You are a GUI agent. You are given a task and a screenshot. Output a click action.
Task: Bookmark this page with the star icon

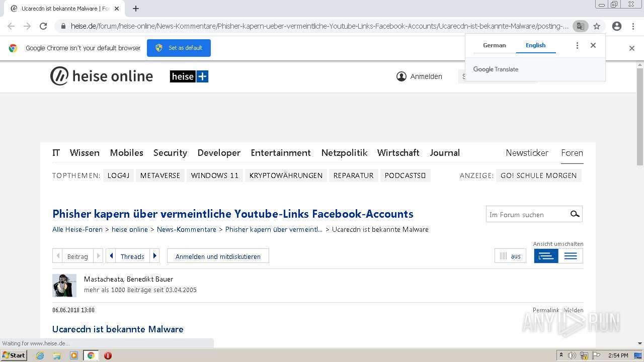pyautogui.click(x=597, y=26)
